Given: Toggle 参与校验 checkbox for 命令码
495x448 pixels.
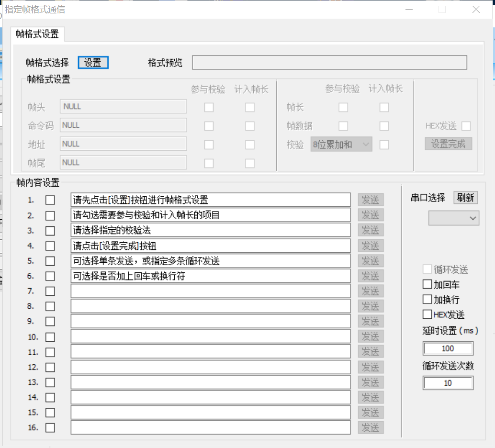Looking at the screenshot, I should (x=209, y=126).
